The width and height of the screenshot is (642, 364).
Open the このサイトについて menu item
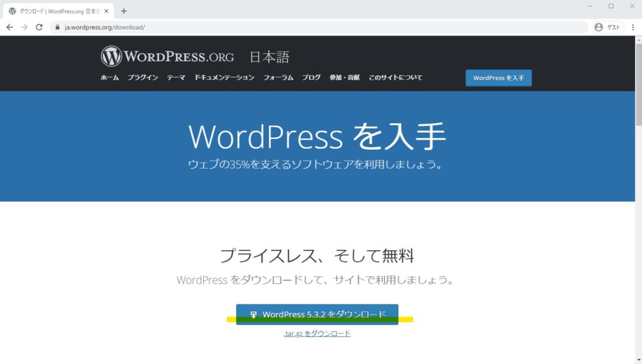tap(395, 77)
